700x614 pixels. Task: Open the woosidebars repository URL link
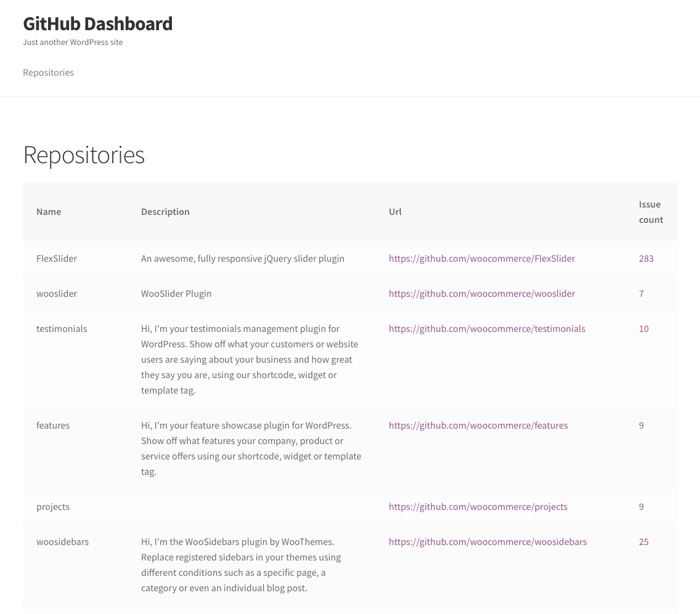487,542
